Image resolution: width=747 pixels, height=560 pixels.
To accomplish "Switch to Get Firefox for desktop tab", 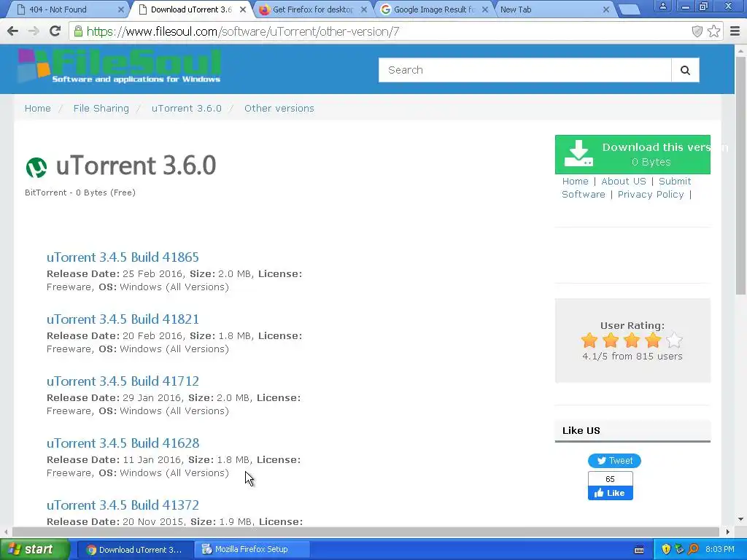I will (313, 9).
